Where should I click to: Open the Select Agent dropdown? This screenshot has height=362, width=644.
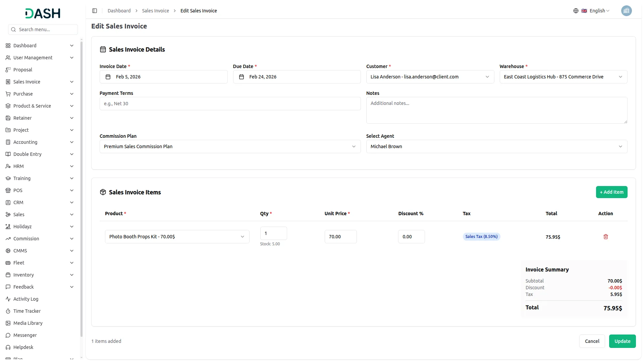click(x=496, y=146)
